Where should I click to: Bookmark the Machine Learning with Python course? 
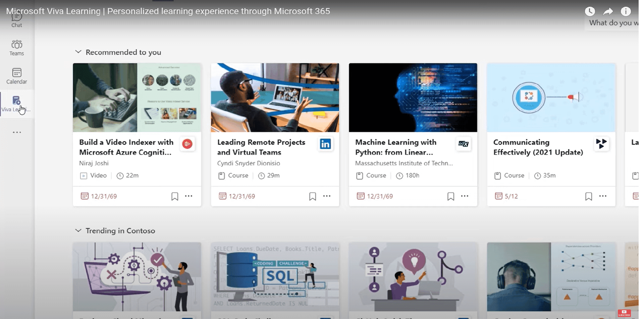(x=450, y=196)
